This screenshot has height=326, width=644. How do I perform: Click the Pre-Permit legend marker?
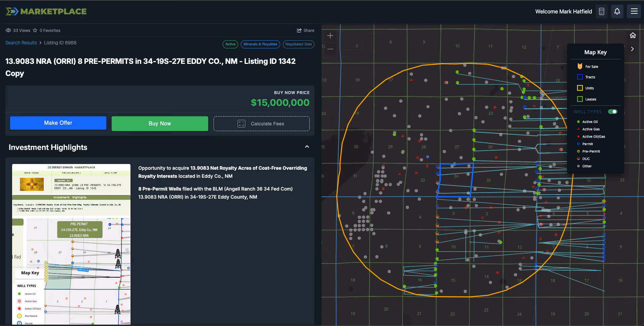point(578,151)
